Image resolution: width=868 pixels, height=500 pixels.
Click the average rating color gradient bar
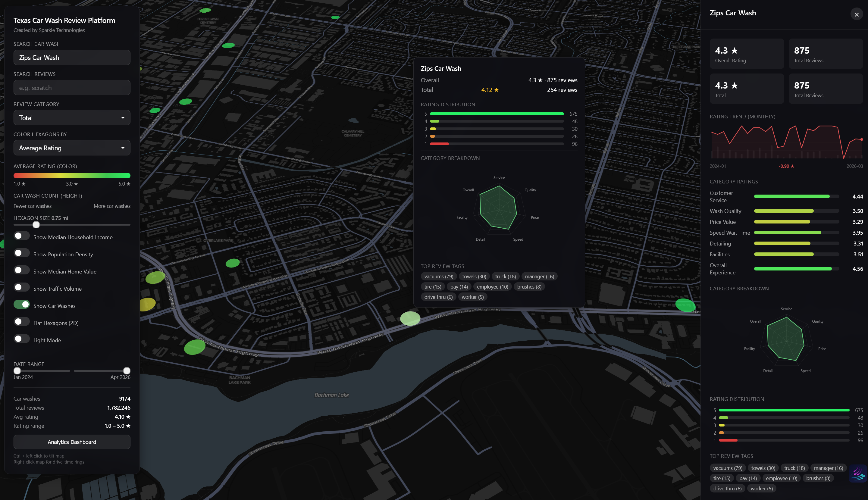pos(72,176)
